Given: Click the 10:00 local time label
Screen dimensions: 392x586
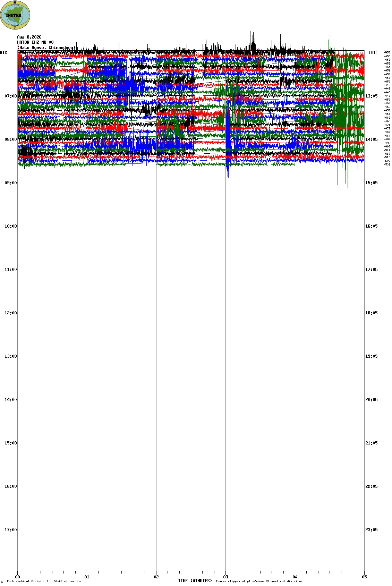Looking at the screenshot, I should click(10, 226).
